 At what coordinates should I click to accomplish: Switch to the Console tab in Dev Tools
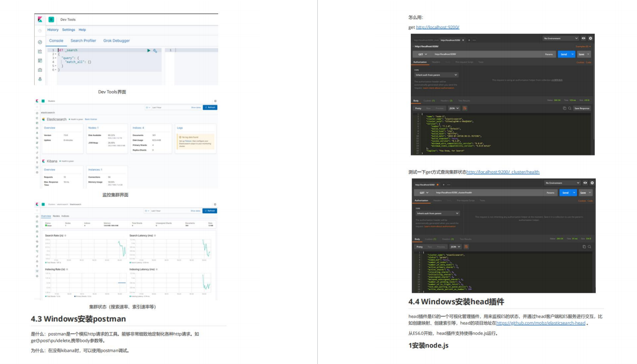(56, 41)
